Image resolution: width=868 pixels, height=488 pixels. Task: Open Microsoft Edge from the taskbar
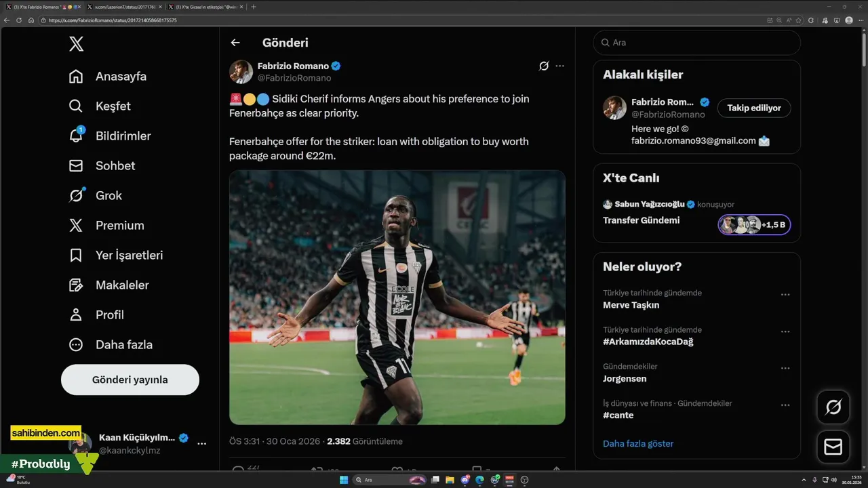pyautogui.click(x=479, y=480)
